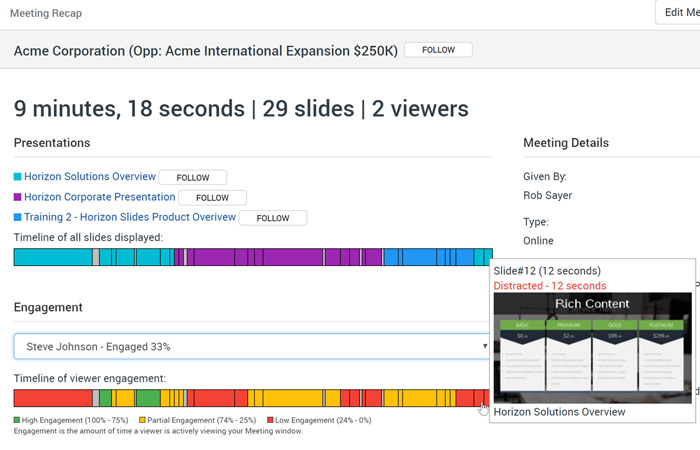Click the Rich Content slide thumbnail in tooltip
Screen dimensions: 700x450
coord(592,348)
